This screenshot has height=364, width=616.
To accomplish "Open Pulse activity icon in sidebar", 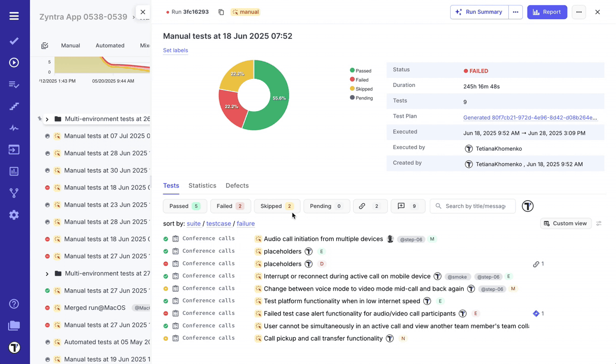I will click(x=14, y=128).
